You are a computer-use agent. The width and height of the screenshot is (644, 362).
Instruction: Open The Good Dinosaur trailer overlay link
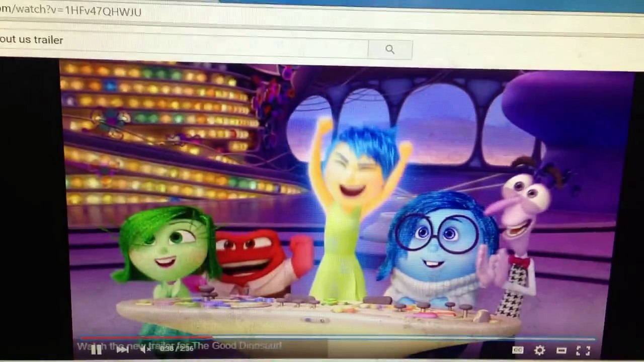tap(179, 345)
